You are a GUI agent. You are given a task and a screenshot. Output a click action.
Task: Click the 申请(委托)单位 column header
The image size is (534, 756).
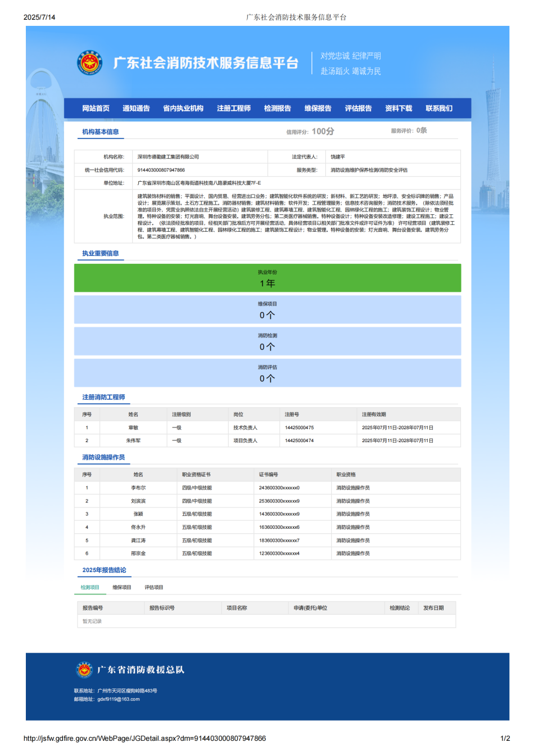[x=310, y=607]
